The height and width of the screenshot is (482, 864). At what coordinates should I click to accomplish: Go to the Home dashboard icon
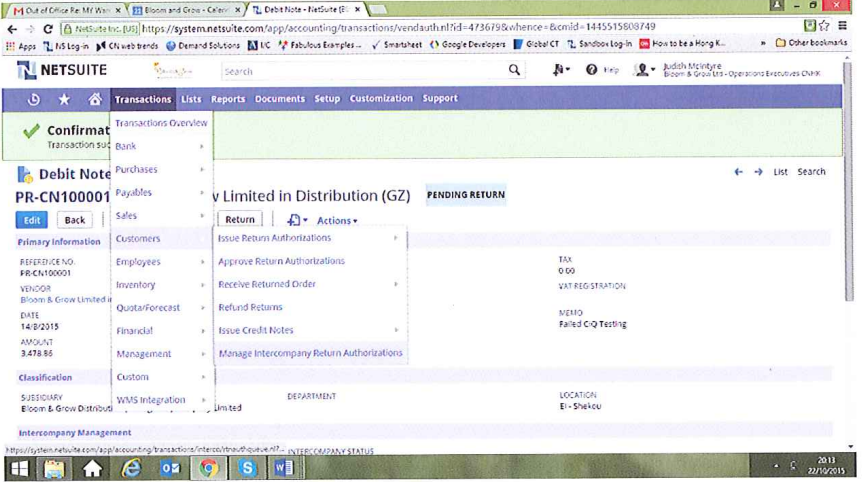point(95,99)
